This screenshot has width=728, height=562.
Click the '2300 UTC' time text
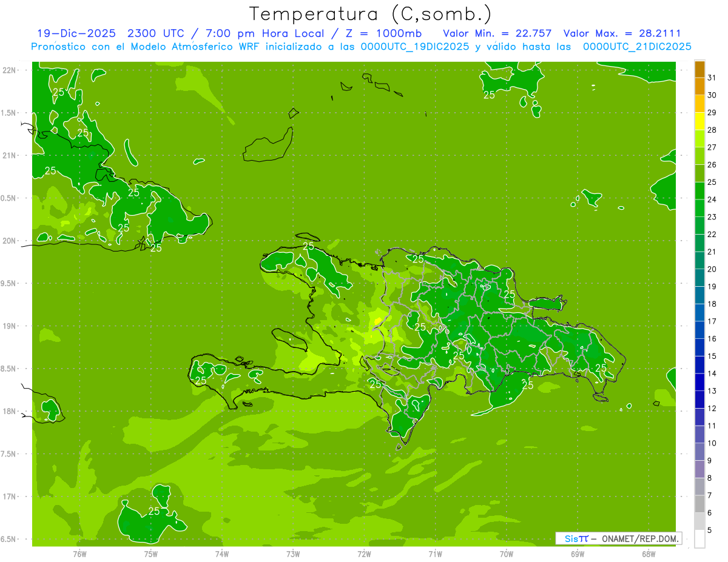(x=156, y=33)
